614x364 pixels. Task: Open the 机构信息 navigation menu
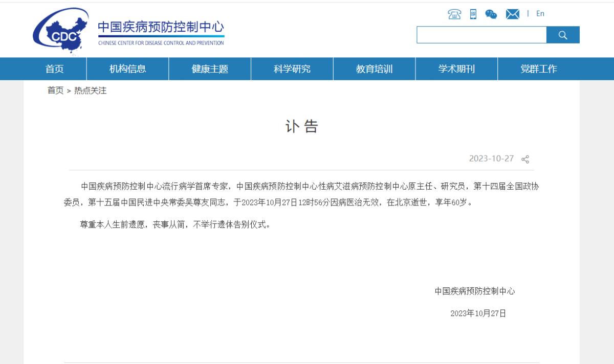coord(127,69)
